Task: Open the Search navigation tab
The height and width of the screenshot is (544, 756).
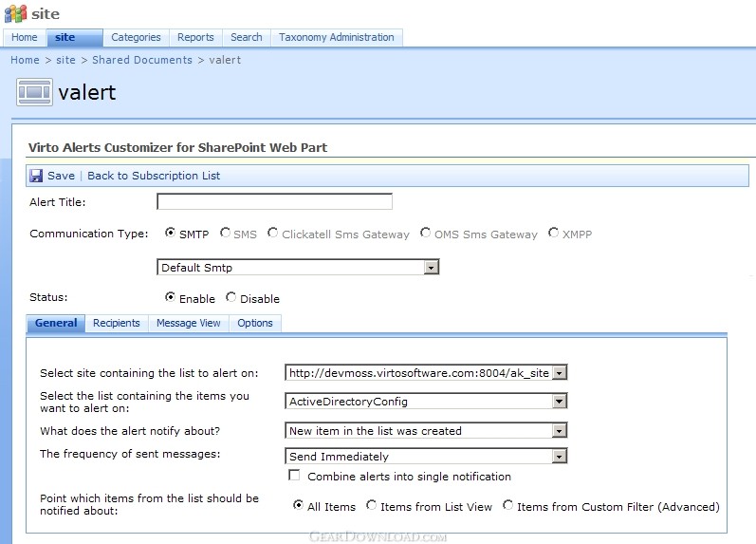Action: (x=247, y=37)
